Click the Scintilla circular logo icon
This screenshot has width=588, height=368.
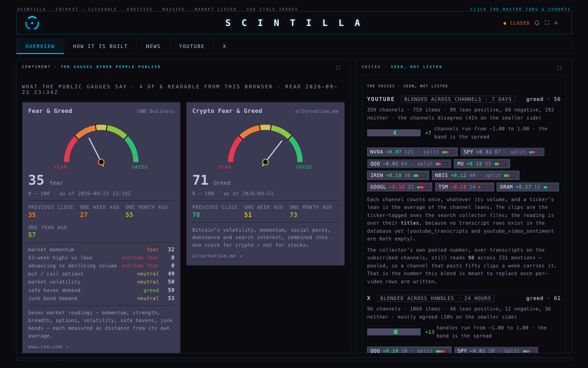[32, 23]
